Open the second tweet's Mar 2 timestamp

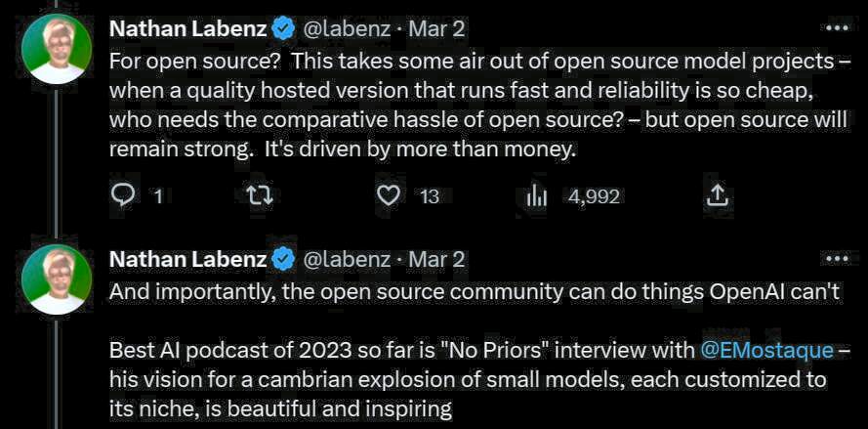point(436,259)
